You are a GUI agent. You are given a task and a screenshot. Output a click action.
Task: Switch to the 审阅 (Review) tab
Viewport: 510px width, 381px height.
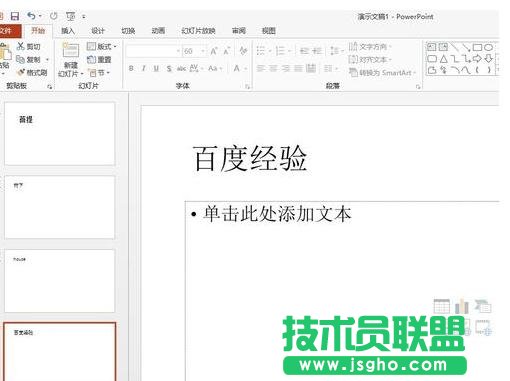pos(239,31)
